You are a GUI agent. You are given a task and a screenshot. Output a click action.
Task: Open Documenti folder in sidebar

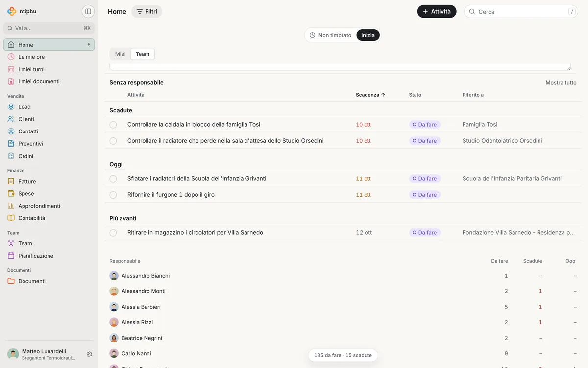[x=49, y=281]
